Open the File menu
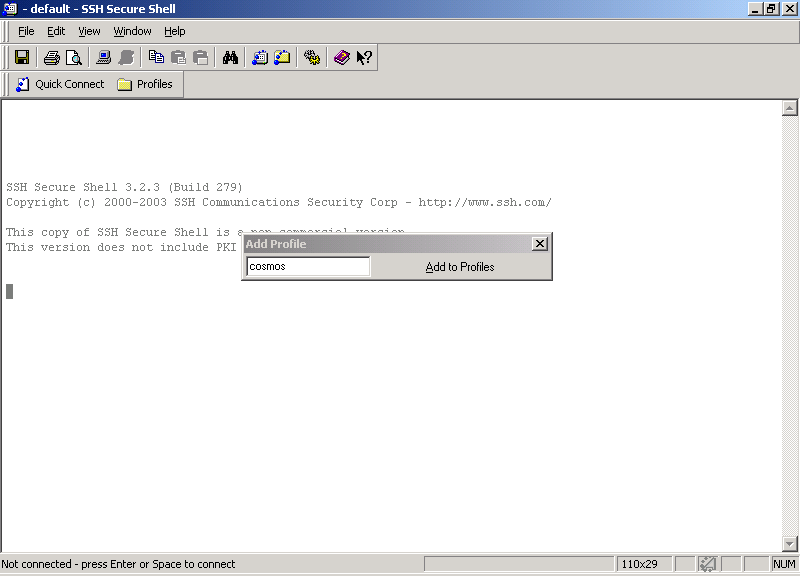 (x=26, y=31)
